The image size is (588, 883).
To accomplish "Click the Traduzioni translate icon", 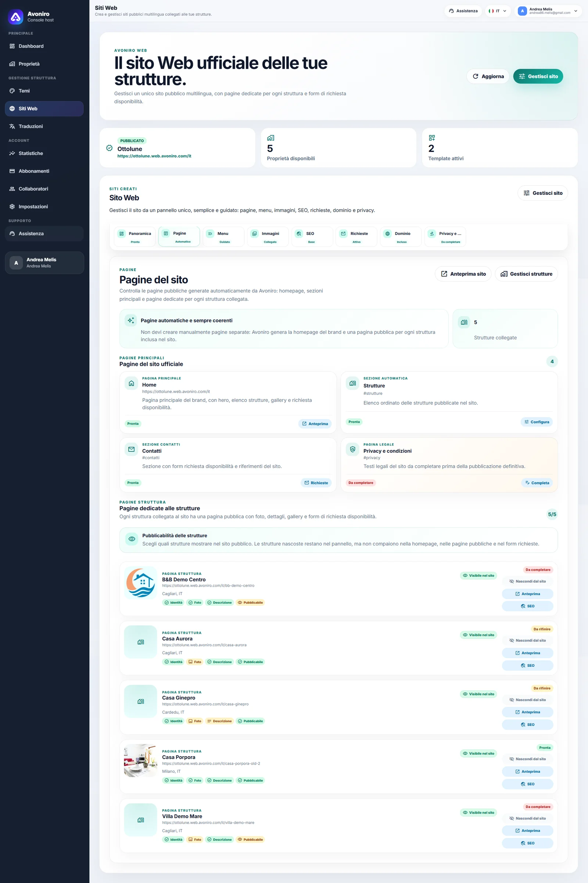I will [12, 126].
